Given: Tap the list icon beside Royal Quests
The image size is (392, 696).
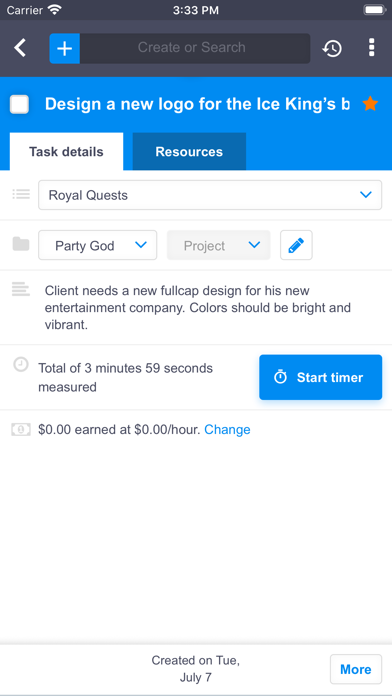Looking at the screenshot, I should tap(21, 194).
